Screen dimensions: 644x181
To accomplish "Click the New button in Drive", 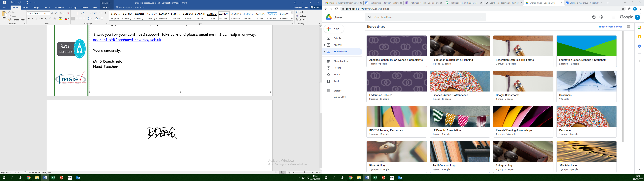I will 334,29.
